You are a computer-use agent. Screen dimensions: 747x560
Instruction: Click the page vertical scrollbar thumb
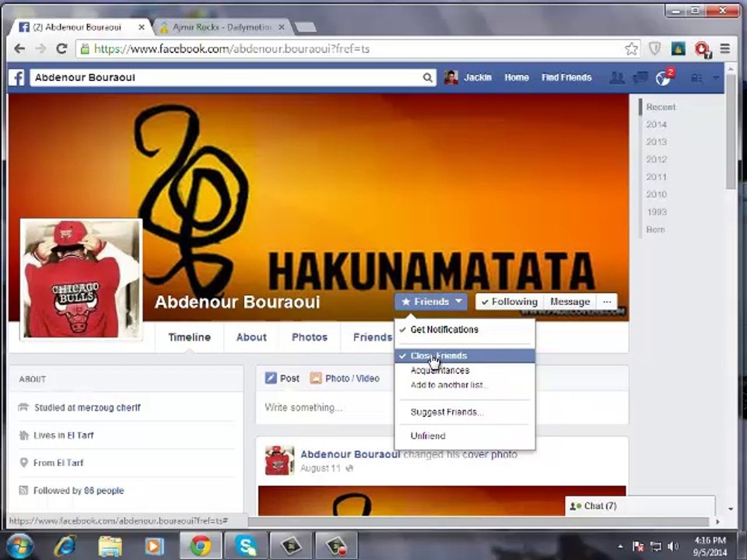731,132
